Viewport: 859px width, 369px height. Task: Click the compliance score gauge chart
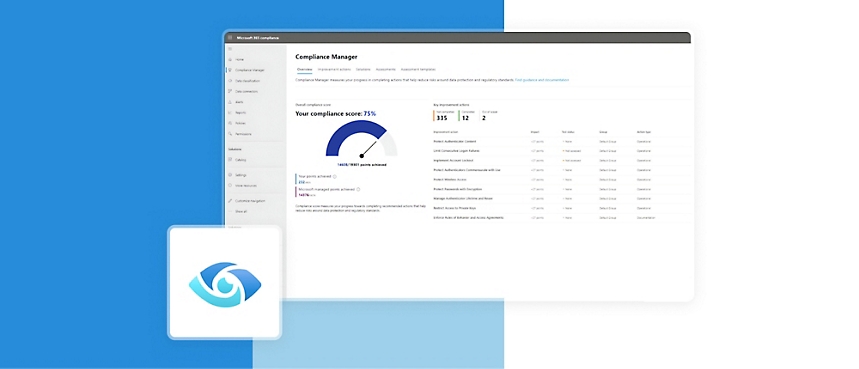(362, 139)
